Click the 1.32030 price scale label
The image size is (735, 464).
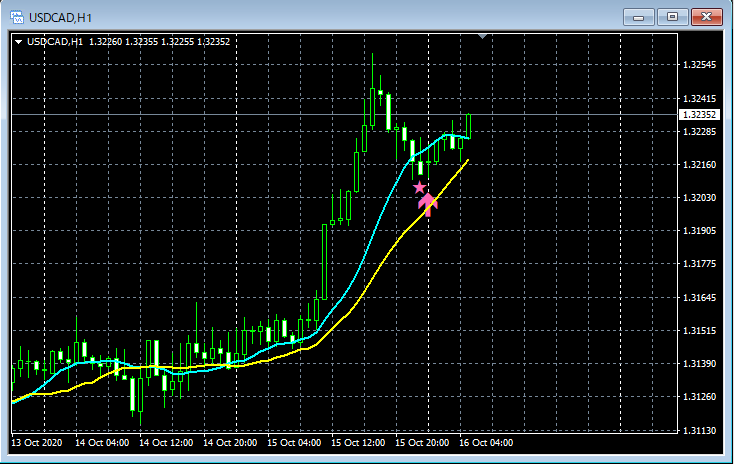699,197
